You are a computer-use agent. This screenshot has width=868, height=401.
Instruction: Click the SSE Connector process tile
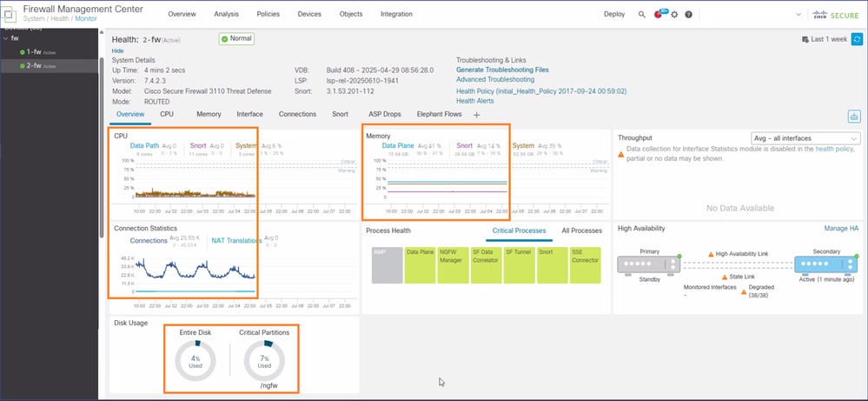tap(585, 265)
